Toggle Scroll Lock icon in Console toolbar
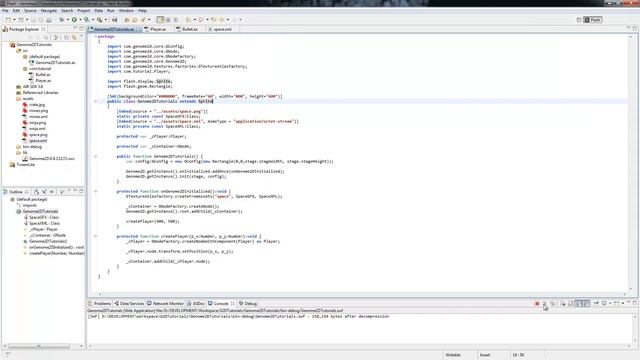Viewport: 640px width, 360px height. click(x=571, y=304)
